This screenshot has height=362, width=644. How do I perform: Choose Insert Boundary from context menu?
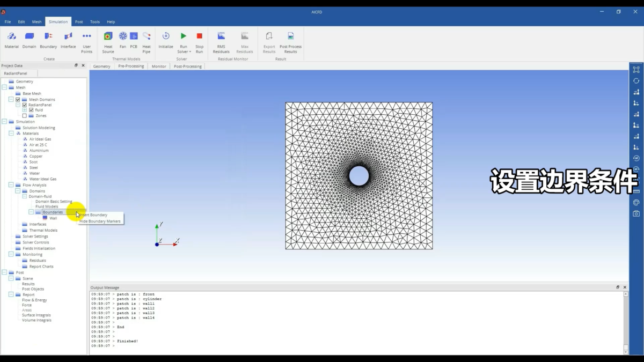[100, 215]
